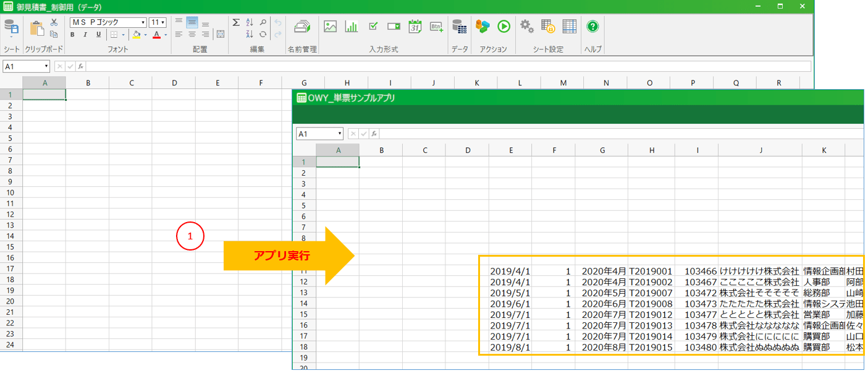
Task: Expand the A1 name box dropdown in main window
Action: tap(46, 66)
